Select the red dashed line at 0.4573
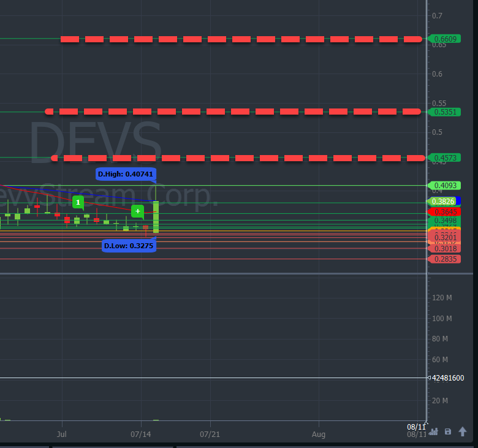This screenshot has height=448, width=478. 238,158
